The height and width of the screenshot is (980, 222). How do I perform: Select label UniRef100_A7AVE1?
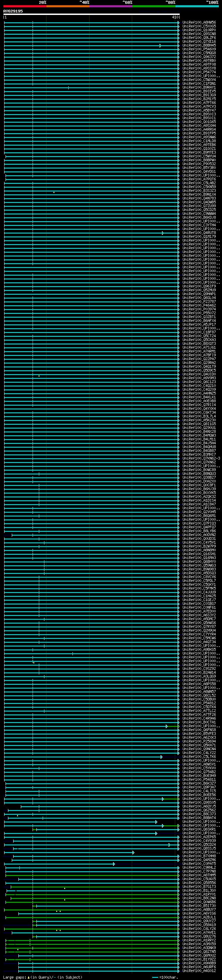(x=199, y=932)
